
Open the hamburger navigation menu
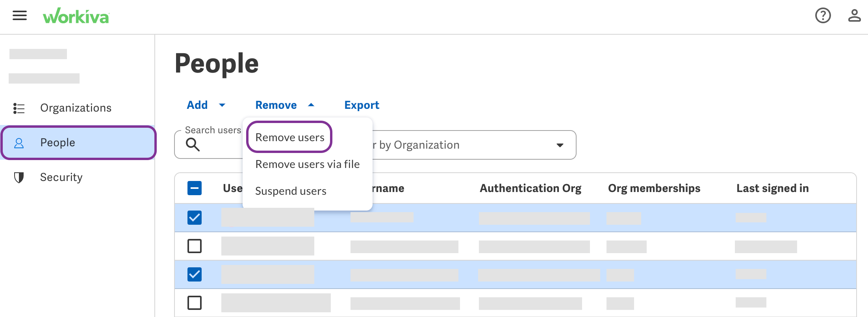pos(20,16)
